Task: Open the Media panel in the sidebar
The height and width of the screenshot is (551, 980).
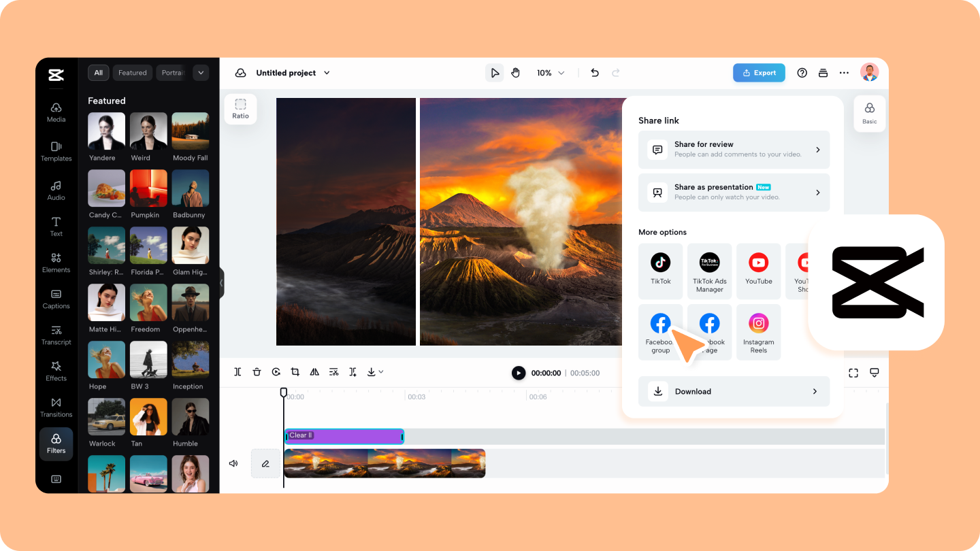Action: [x=56, y=112]
